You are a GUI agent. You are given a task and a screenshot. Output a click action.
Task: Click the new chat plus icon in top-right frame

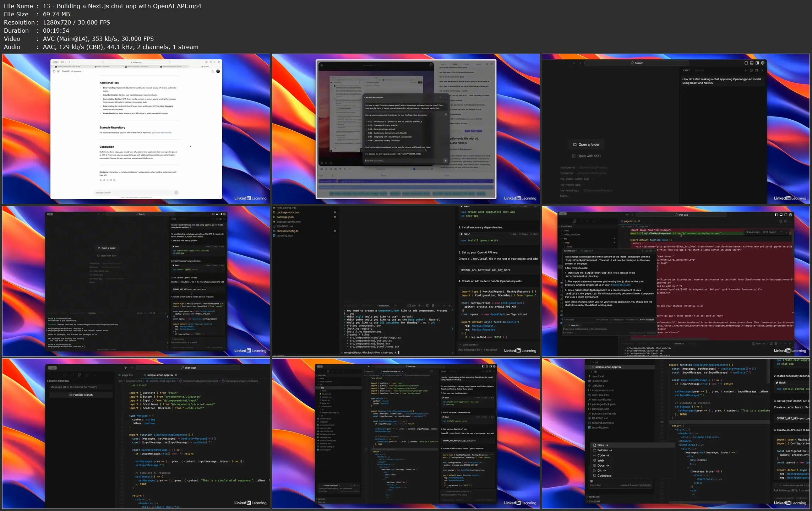(x=746, y=70)
